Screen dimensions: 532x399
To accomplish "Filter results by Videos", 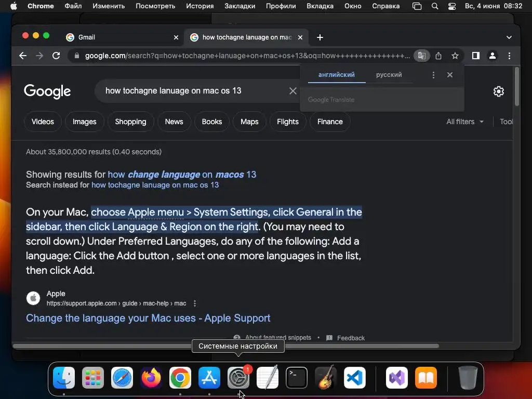I will pyautogui.click(x=43, y=122).
